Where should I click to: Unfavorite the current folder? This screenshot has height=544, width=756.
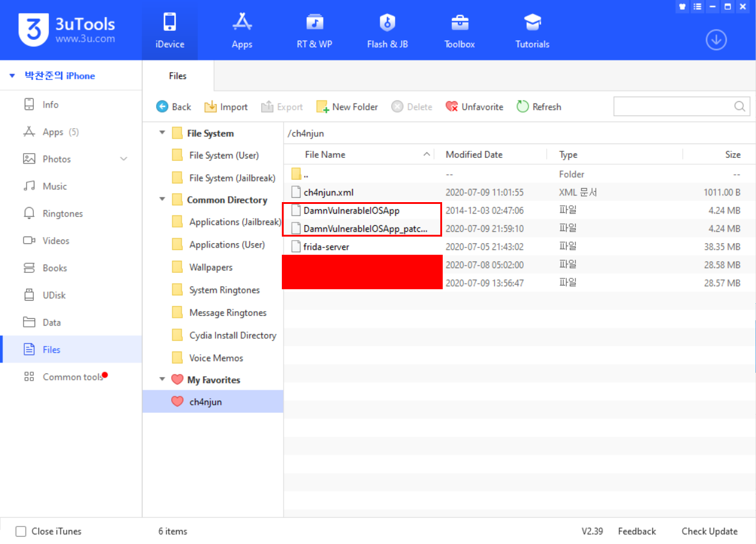(475, 107)
